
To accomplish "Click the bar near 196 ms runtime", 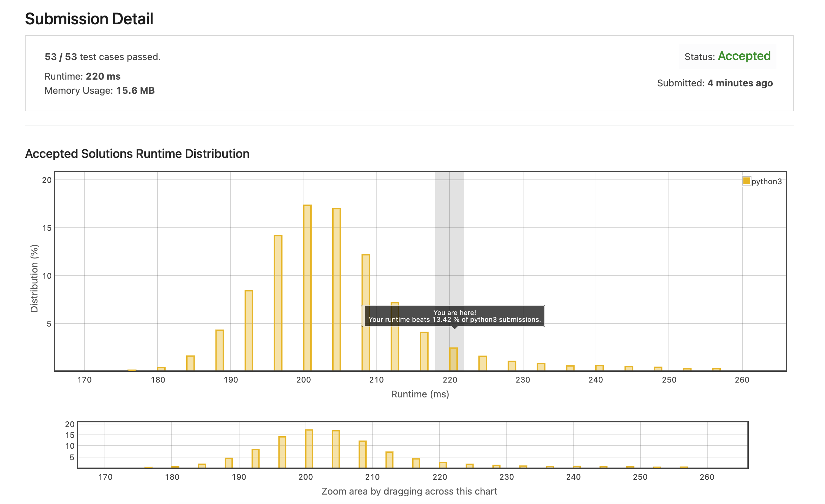I will [x=278, y=303].
